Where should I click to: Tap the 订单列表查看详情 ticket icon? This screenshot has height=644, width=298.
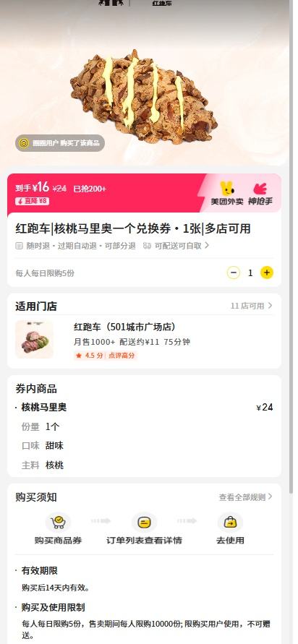(144, 522)
